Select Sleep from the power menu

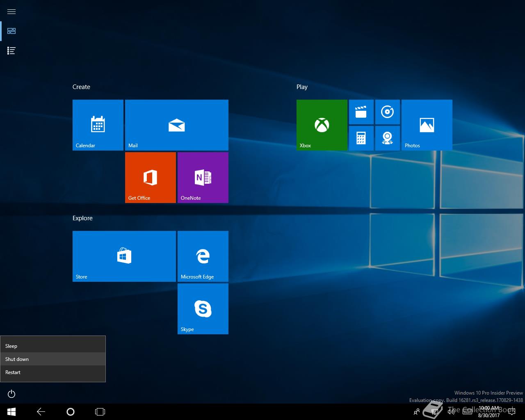[53, 346]
